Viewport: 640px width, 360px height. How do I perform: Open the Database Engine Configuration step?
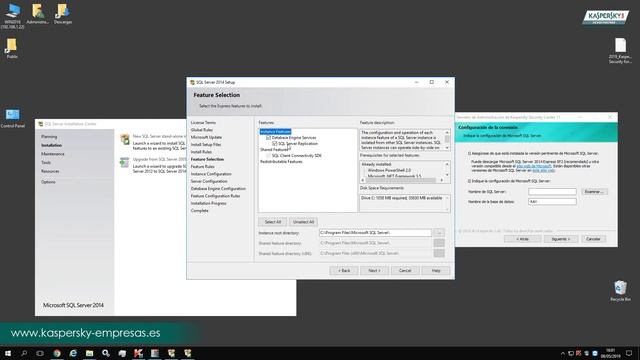click(x=218, y=189)
